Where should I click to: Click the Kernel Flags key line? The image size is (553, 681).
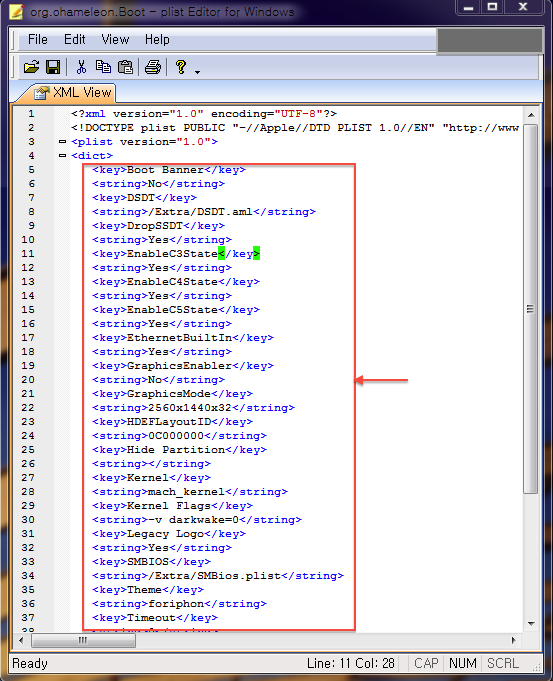(x=172, y=506)
